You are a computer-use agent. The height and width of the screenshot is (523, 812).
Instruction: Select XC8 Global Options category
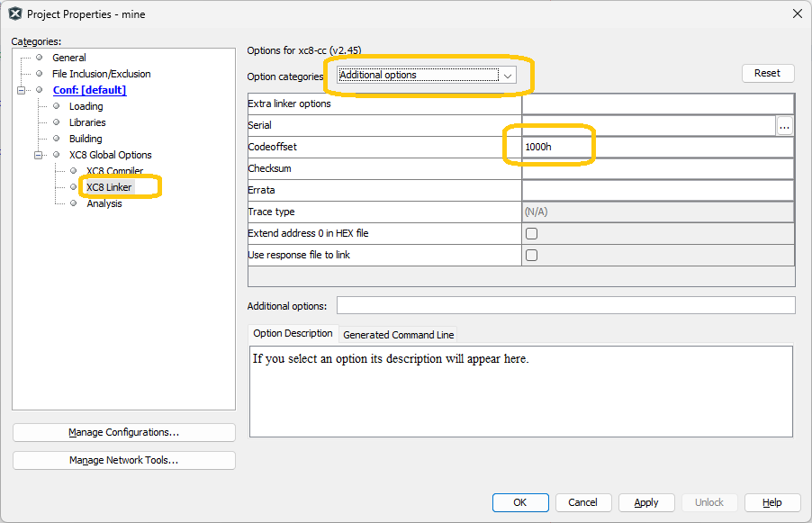[x=111, y=155]
